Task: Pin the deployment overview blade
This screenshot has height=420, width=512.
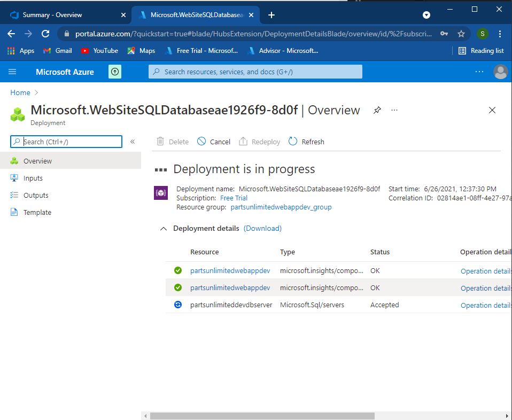Action: point(377,110)
